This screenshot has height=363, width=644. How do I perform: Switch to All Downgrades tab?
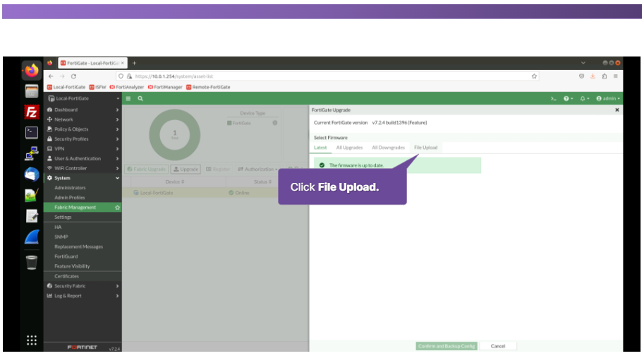pos(388,148)
